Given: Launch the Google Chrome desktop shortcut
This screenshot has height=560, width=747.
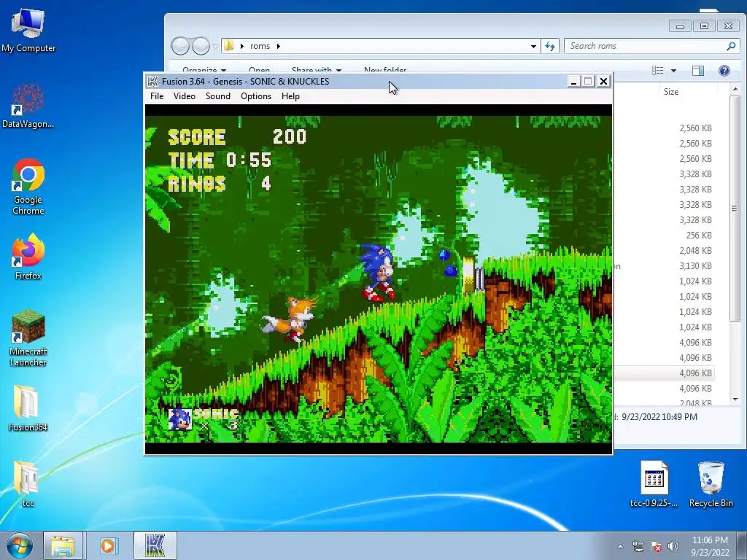Looking at the screenshot, I should [x=28, y=186].
